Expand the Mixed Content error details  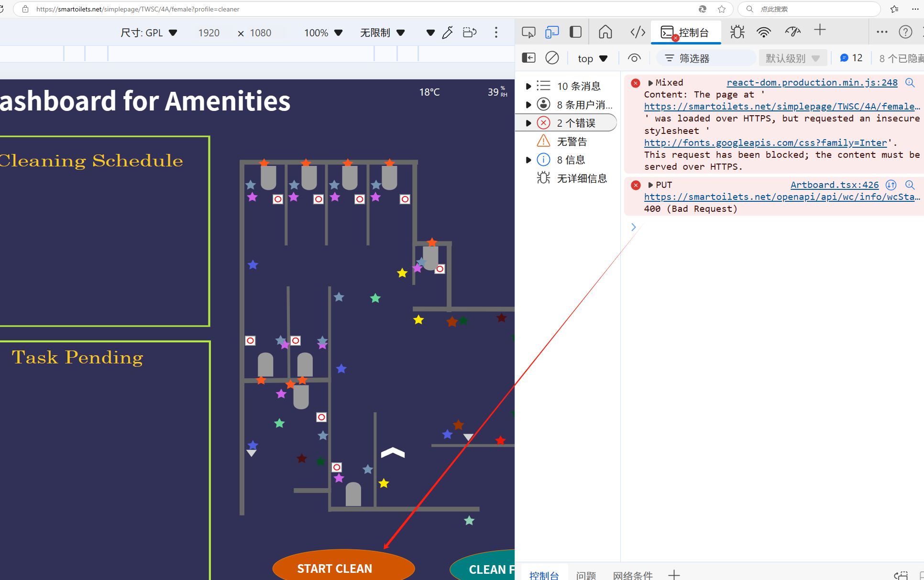[x=650, y=83]
